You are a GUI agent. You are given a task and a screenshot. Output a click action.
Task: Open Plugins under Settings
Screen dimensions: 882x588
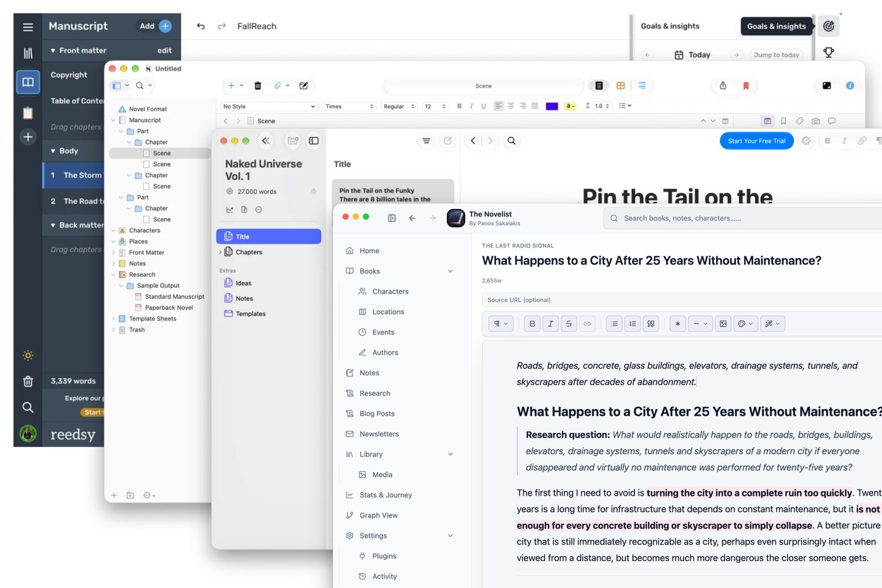(x=384, y=556)
